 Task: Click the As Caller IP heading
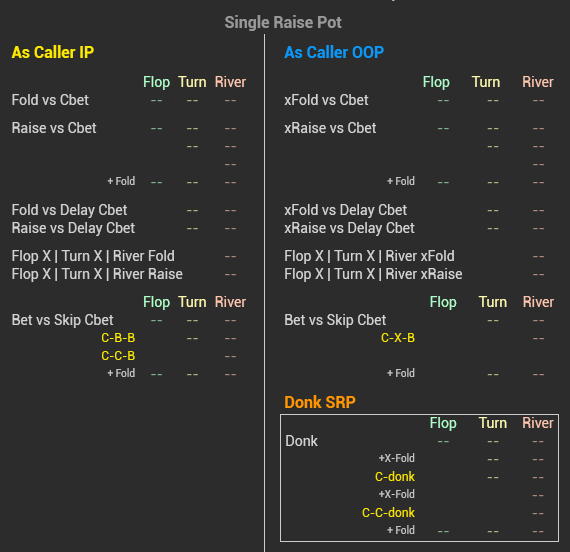[53, 52]
